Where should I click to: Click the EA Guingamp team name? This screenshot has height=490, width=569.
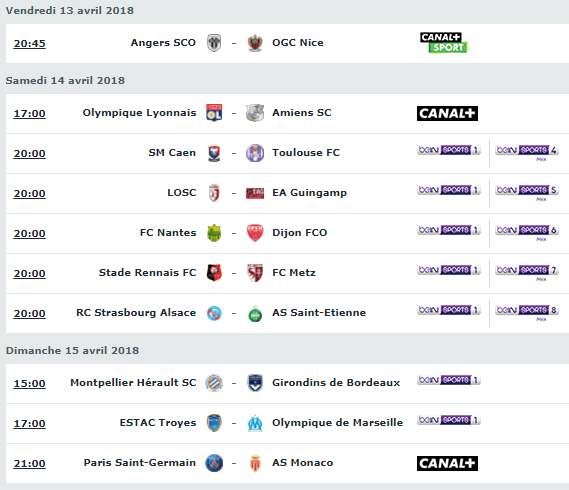pyautogui.click(x=310, y=193)
